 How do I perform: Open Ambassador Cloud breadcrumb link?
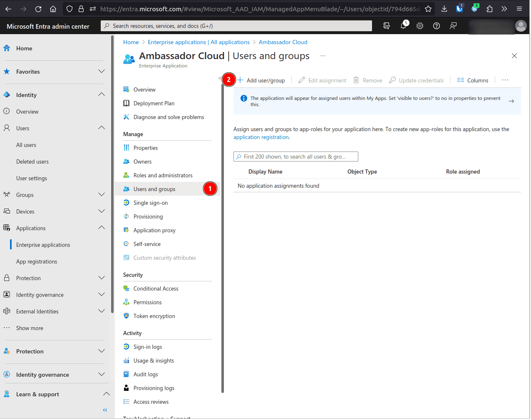pos(283,42)
